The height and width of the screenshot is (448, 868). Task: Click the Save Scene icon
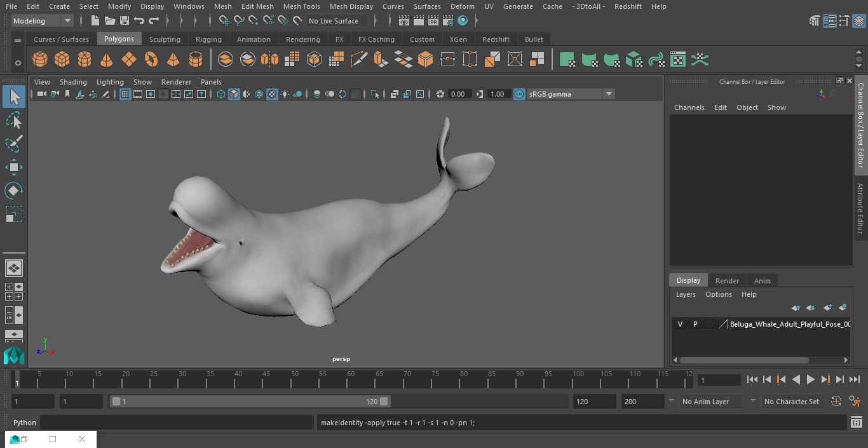pyautogui.click(x=125, y=21)
